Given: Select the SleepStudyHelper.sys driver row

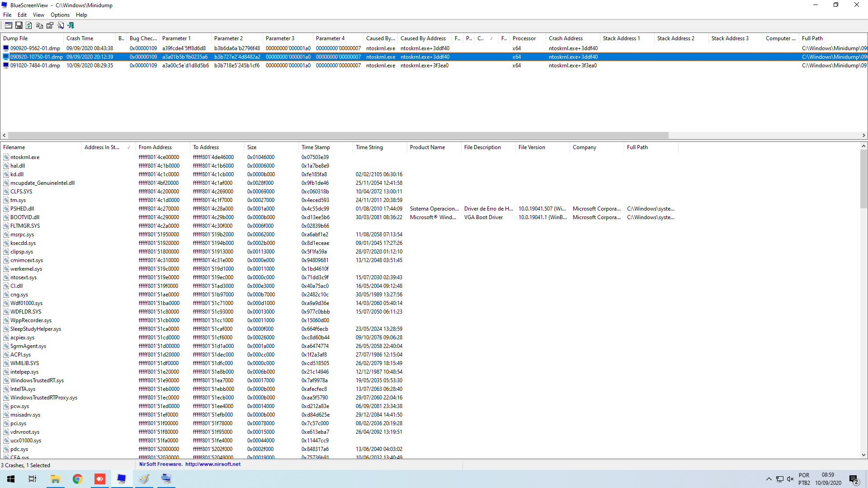Looking at the screenshot, I should (x=339, y=329).
